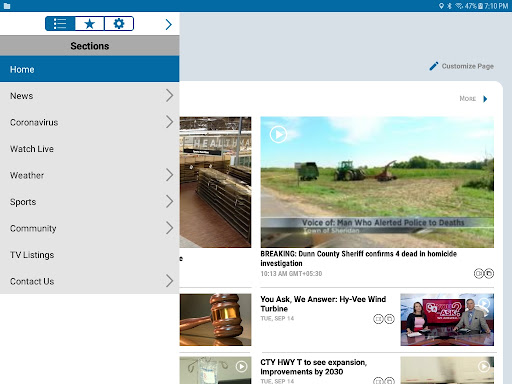The height and width of the screenshot is (384, 512).
Task: Select the sections list icon tab
Action: coord(60,24)
